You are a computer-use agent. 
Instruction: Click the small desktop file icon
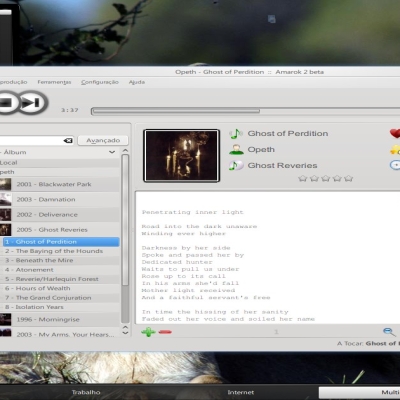(x=272, y=19)
